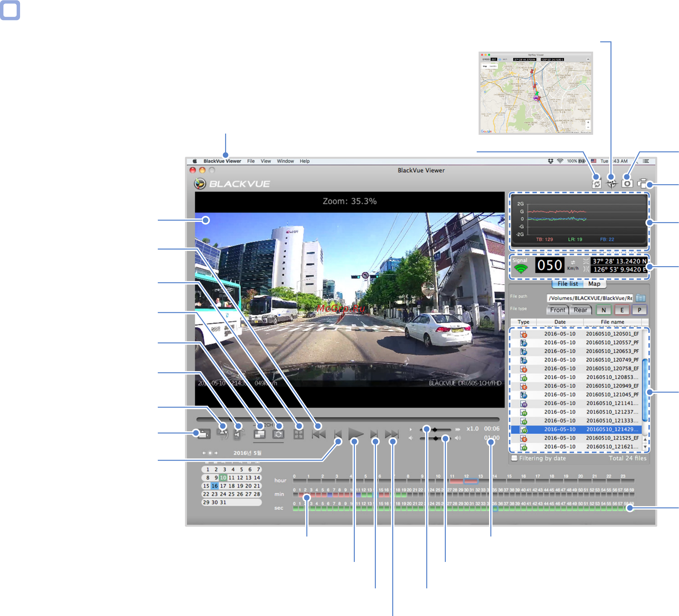Open the macOS notification center list icon

coord(646,161)
